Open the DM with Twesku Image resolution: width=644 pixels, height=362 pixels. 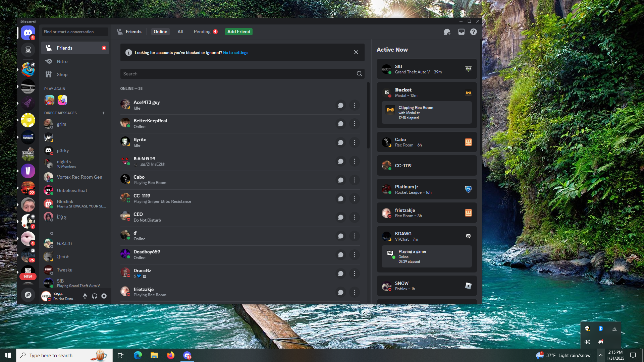[75, 270]
